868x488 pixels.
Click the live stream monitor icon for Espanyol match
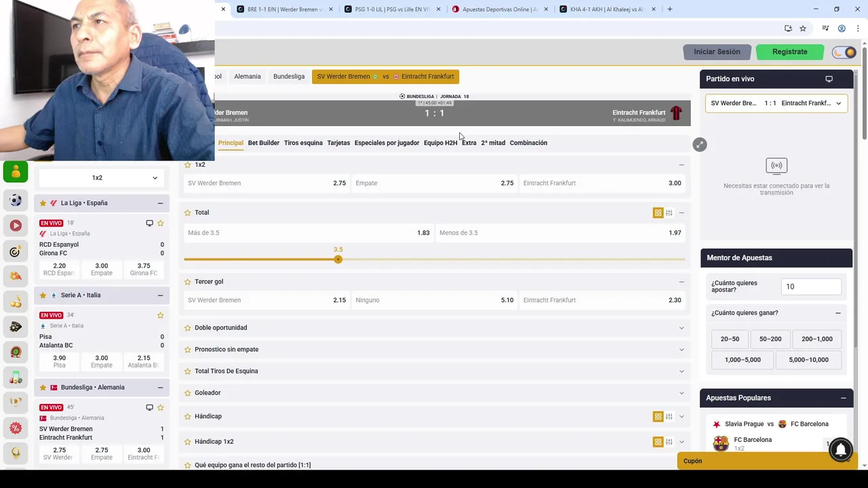coord(149,223)
